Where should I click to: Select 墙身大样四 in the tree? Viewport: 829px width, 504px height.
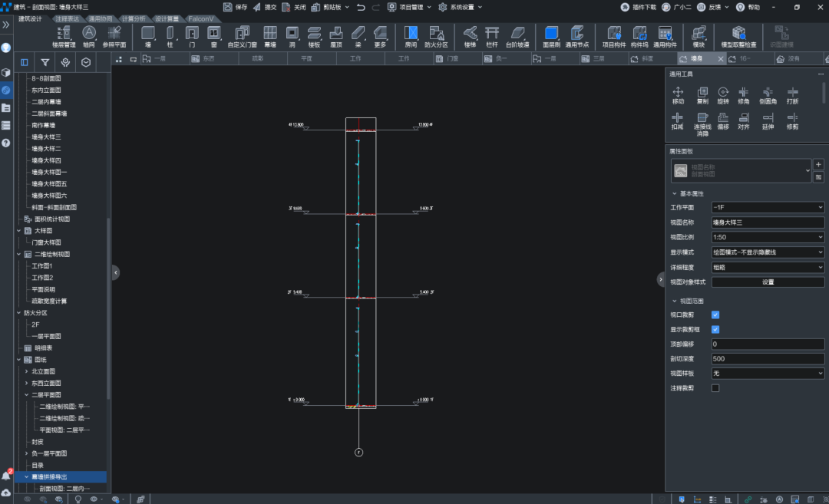[x=46, y=160]
